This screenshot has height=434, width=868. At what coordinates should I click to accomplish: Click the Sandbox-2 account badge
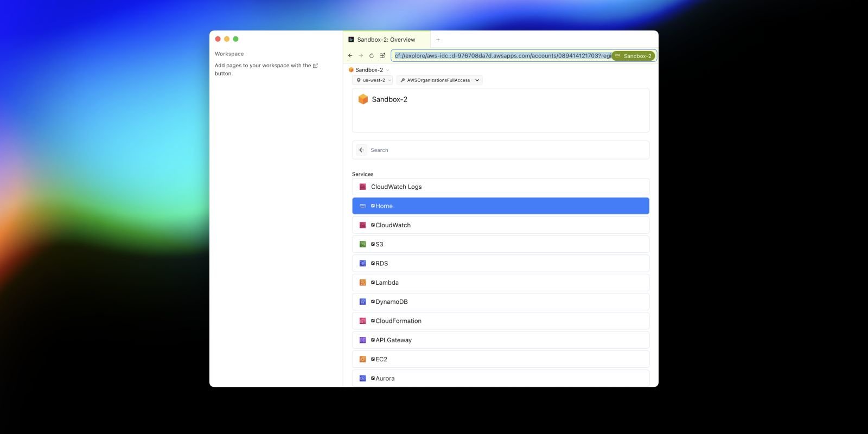(633, 56)
